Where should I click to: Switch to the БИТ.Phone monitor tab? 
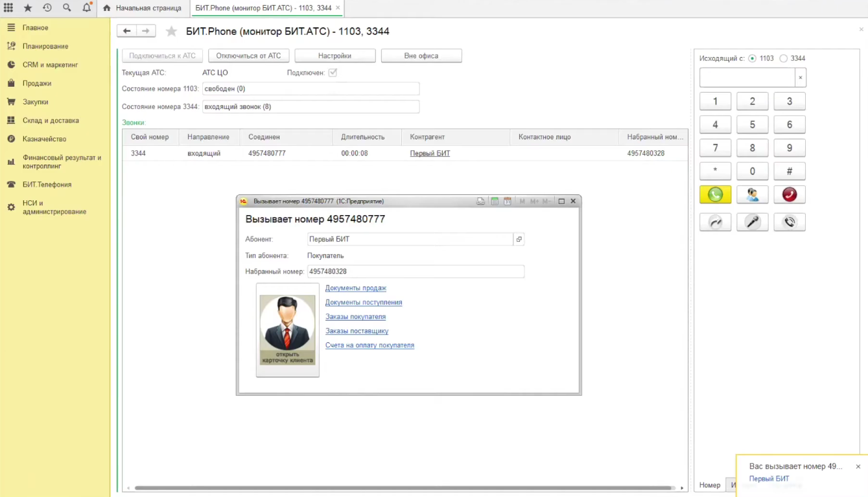pos(267,8)
